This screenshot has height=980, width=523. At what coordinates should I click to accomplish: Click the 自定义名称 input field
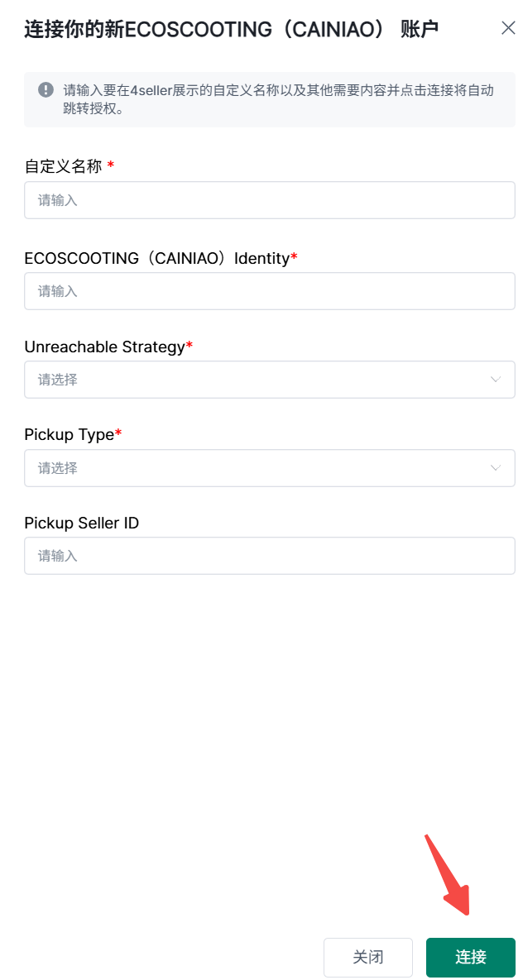tap(269, 200)
